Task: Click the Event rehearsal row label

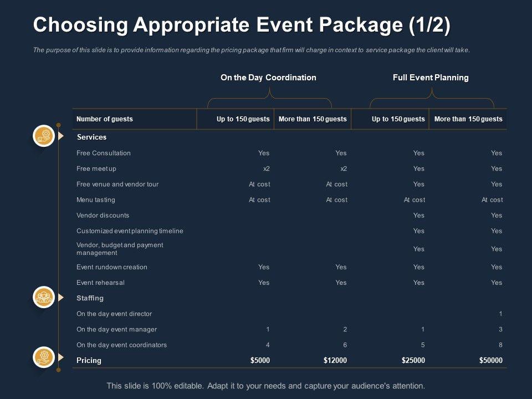Action: click(x=100, y=283)
